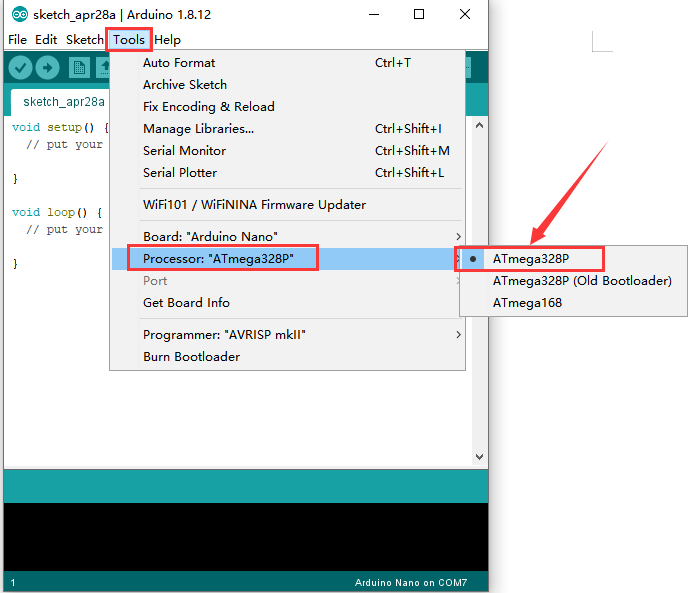The width and height of the screenshot is (688, 593).
Task: Select Get Board Info
Action: pos(287,302)
